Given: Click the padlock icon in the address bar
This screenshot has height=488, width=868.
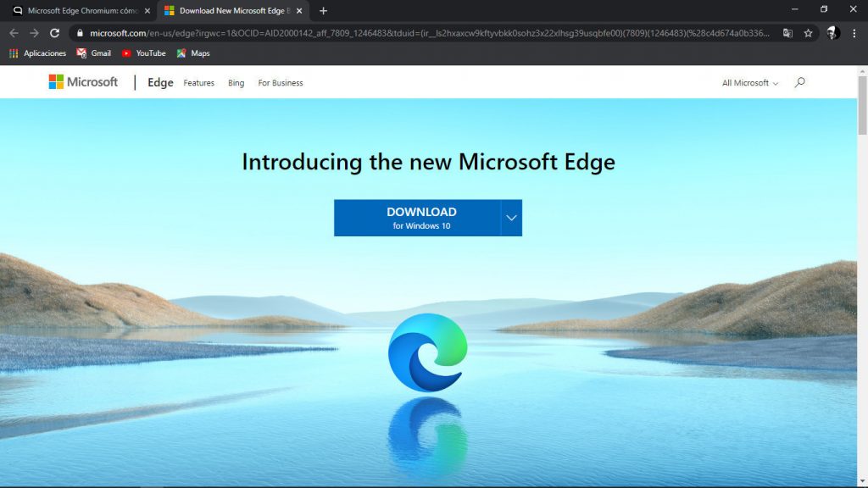Looking at the screenshot, I should 79,32.
